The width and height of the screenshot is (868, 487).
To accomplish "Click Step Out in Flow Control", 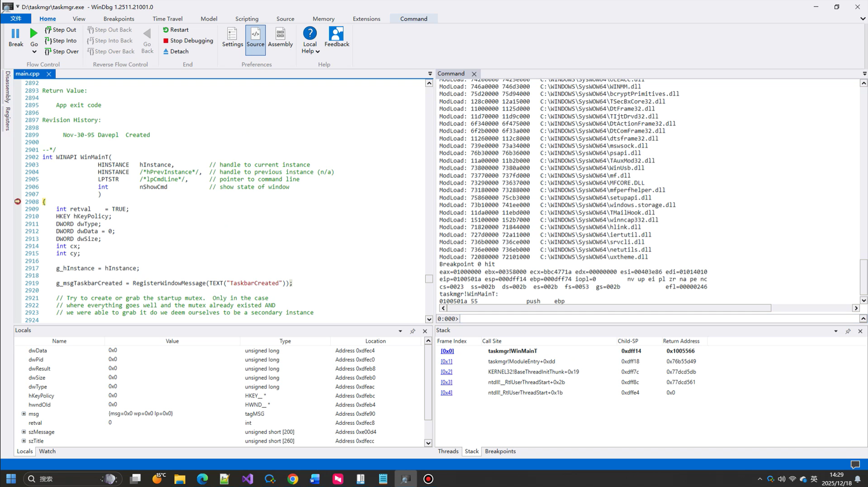I will pyautogui.click(x=61, y=30).
